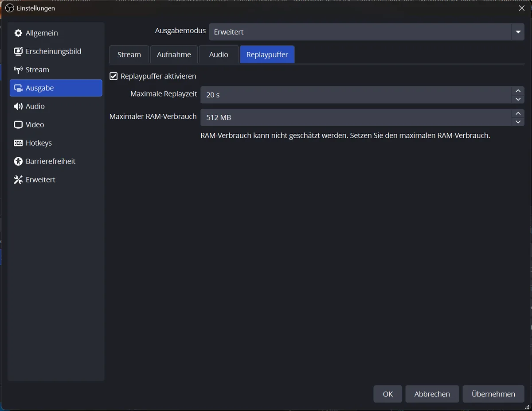Increase Maximale Replayzeit with up arrow

pos(518,91)
